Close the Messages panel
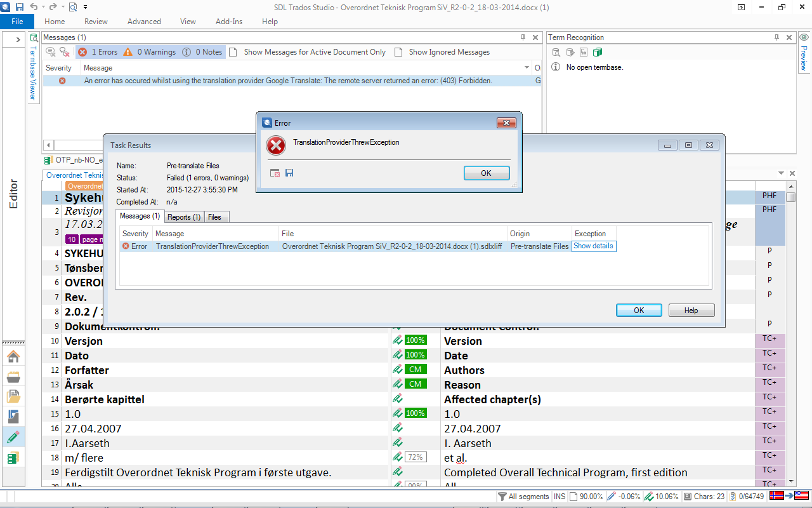812x508 pixels. [x=535, y=37]
